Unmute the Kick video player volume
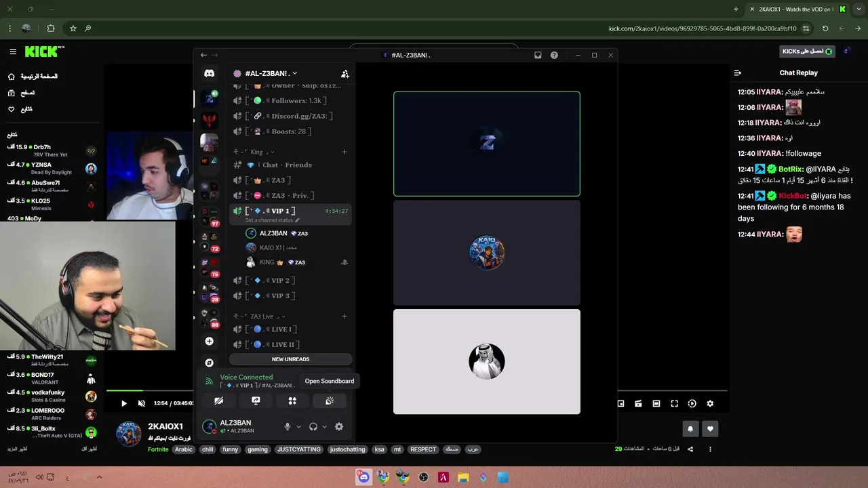The image size is (868, 488). 141,403
